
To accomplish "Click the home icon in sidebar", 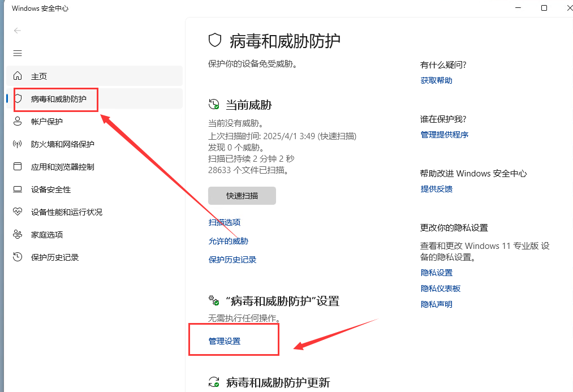I will tap(18, 76).
